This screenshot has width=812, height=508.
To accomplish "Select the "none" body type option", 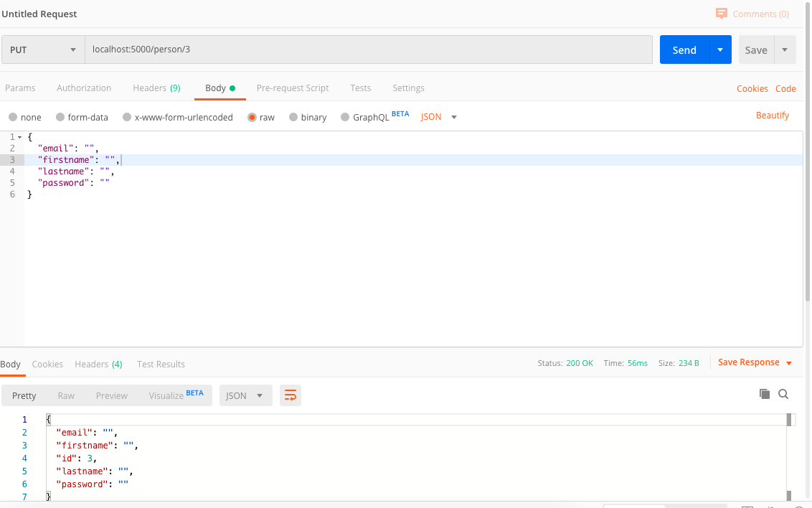I will point(24,116).
